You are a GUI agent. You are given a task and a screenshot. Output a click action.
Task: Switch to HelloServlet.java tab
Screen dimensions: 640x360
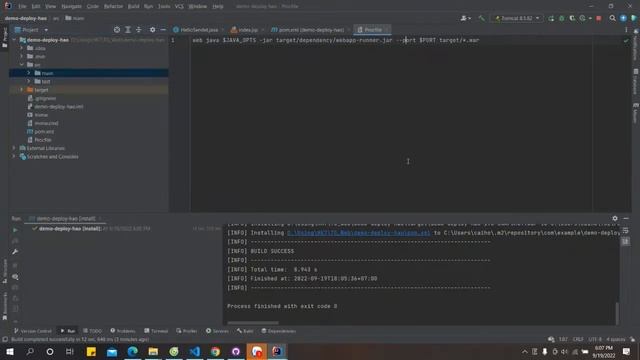click(198, 30)
